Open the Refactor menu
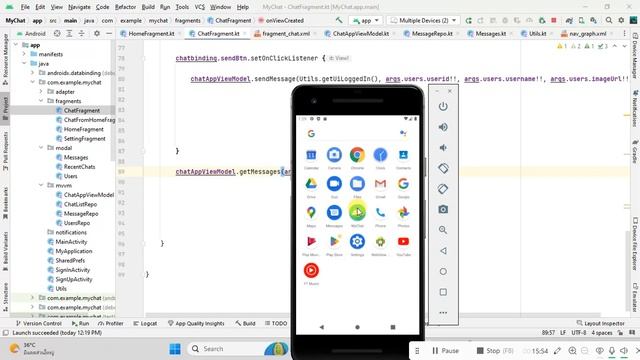Image resolution: width=640 pixels, height=360 pixels. tap(125, 7)
